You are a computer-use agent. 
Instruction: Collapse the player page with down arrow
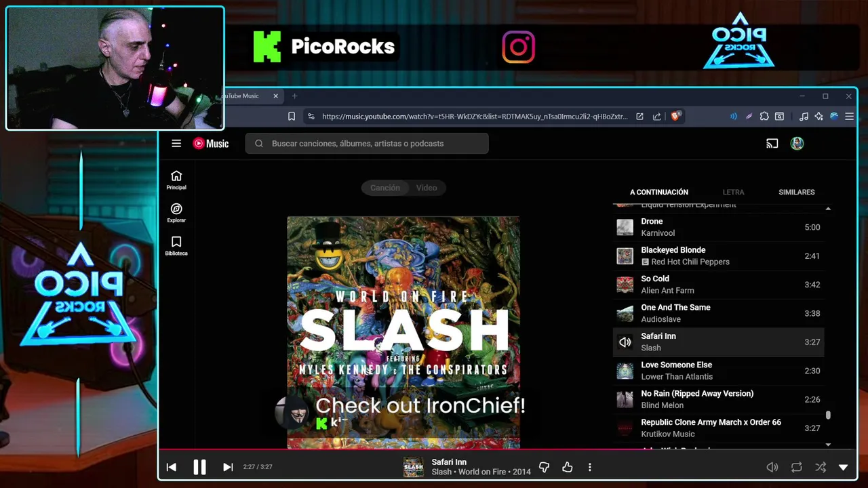click(844, 467)
